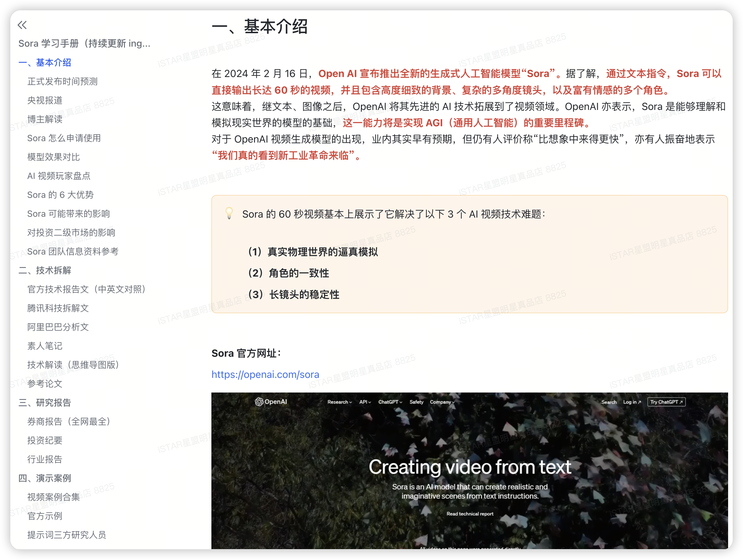The image size is (743, 560).
Task: Open '技术解读（思维导图版）' entry
Action: [x=74, y=365]
